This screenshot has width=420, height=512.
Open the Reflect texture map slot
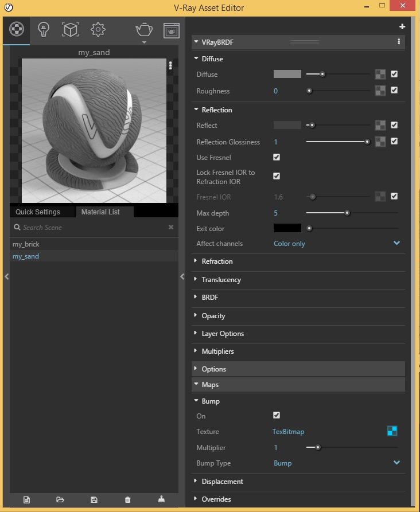point(380,125)
